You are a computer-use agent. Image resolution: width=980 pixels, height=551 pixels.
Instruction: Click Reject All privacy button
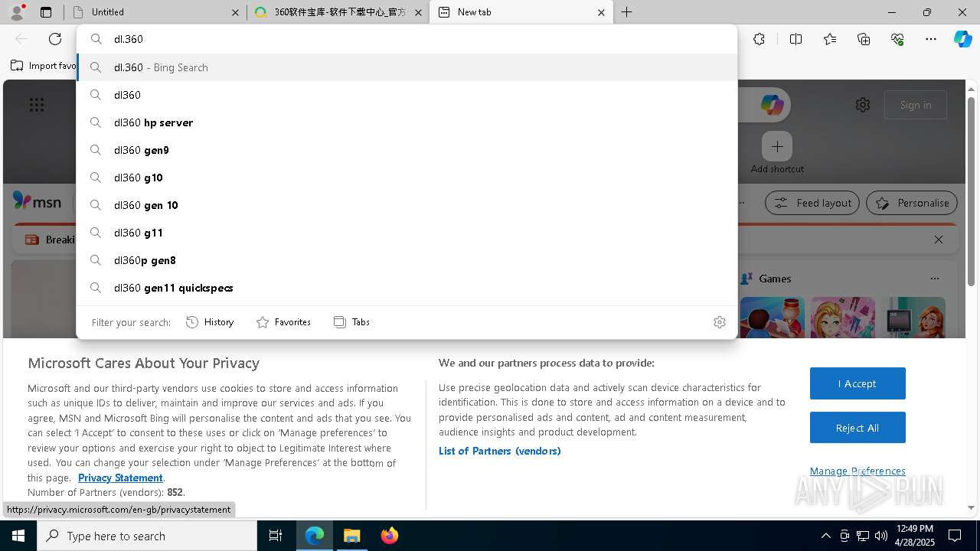click(857, 428)
